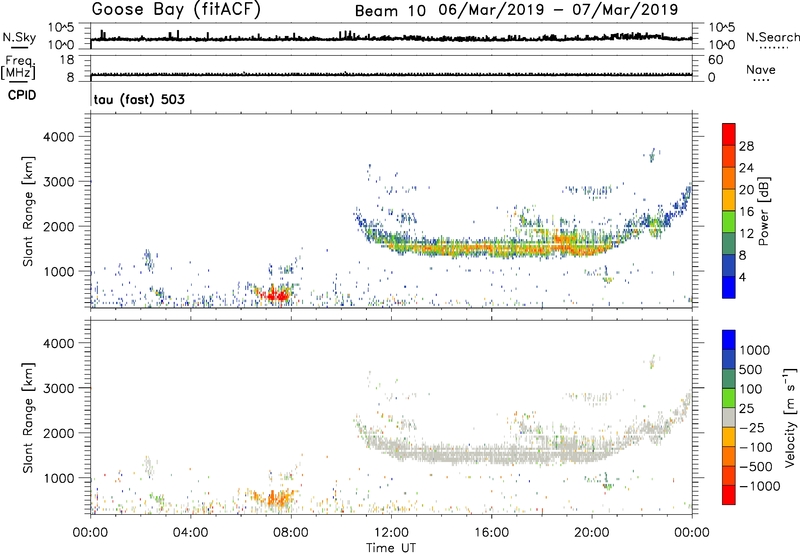Click the Power [dB] colorbar title

[x=763, y=211]
